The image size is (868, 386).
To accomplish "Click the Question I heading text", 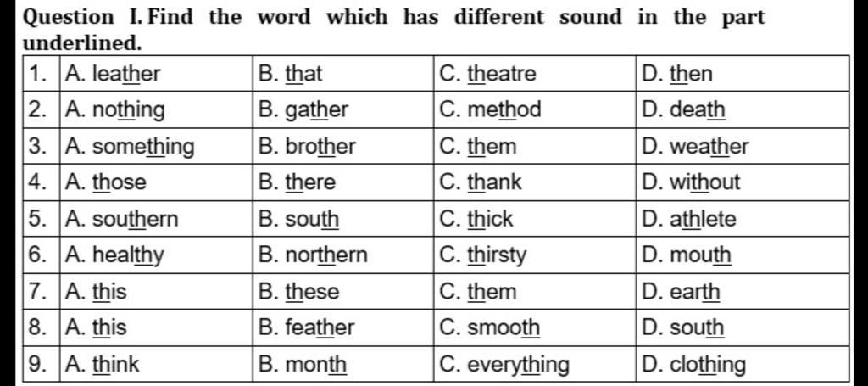I will pyautogui.click(x=393, y=28).
